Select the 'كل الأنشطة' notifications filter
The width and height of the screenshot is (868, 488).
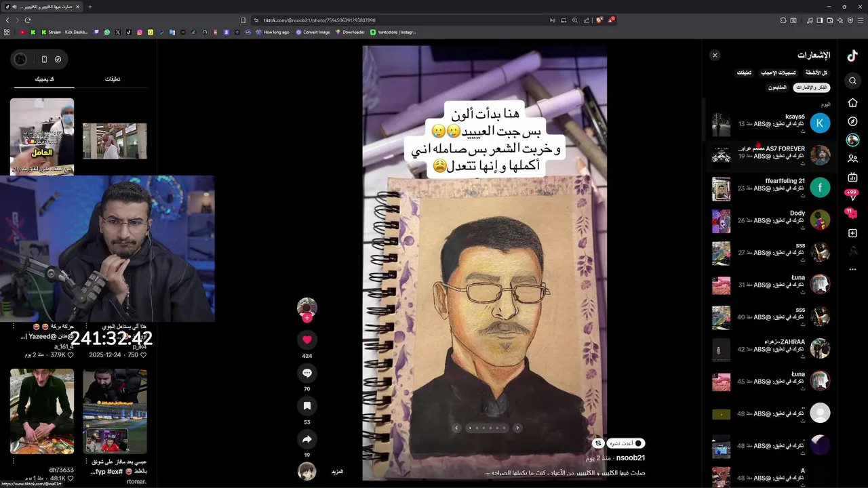coord(816,73)
